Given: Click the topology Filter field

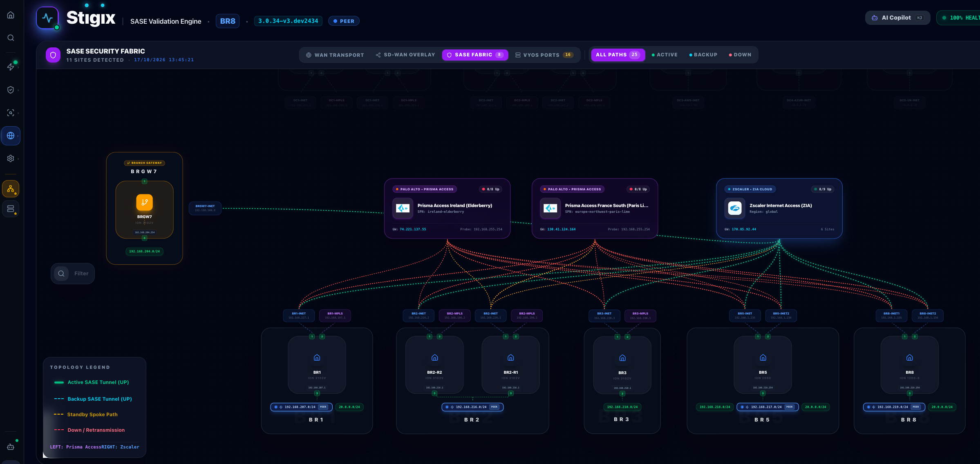Looking at the screenshot, I should [73, 274].
